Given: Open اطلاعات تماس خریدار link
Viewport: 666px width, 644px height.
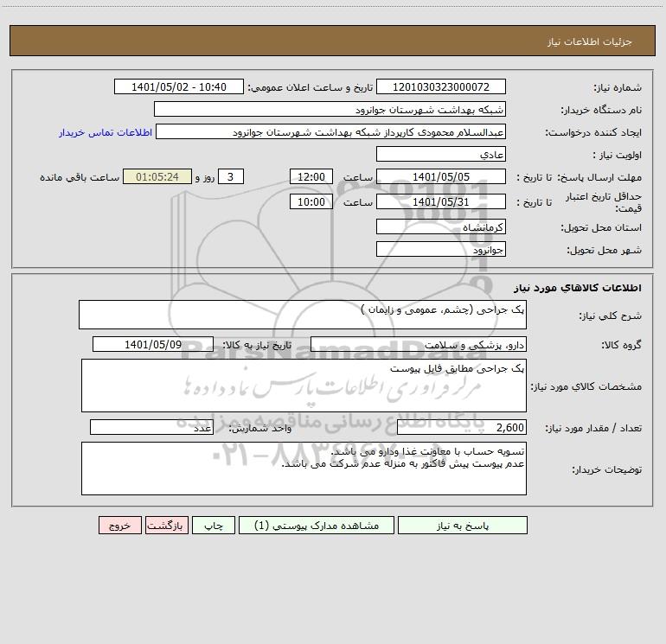Looking at the screenshot, I should (106, 132).
